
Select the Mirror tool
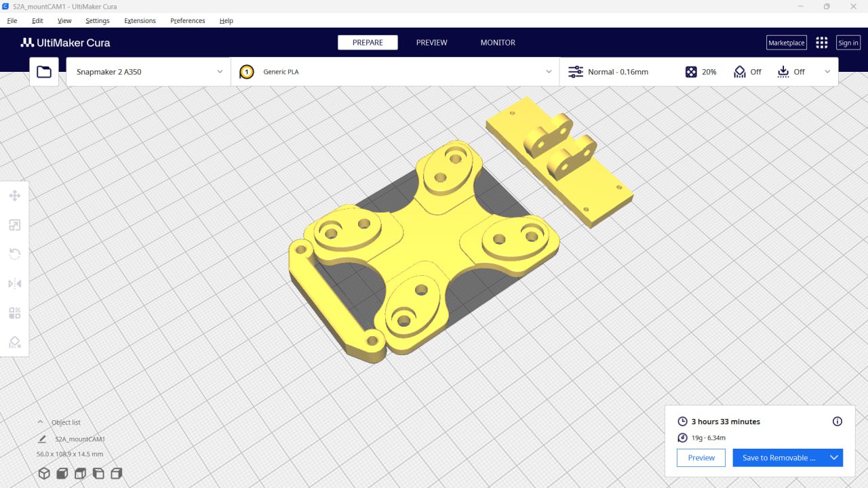(x=14, y=283)
